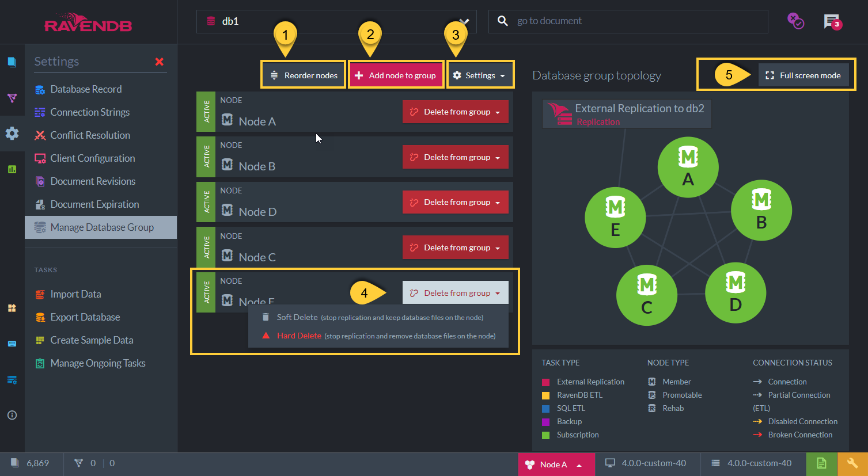This screenshot has width=868, height=476.
Task: Click the search magnifier icon
Action: click(x=503, y=21)
